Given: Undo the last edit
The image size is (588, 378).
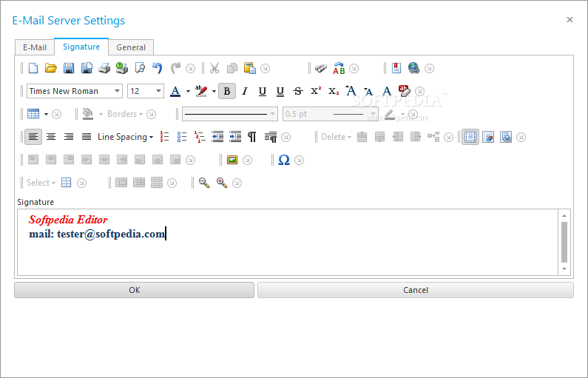Looking at the screenshot, I should tap(157, 68).
